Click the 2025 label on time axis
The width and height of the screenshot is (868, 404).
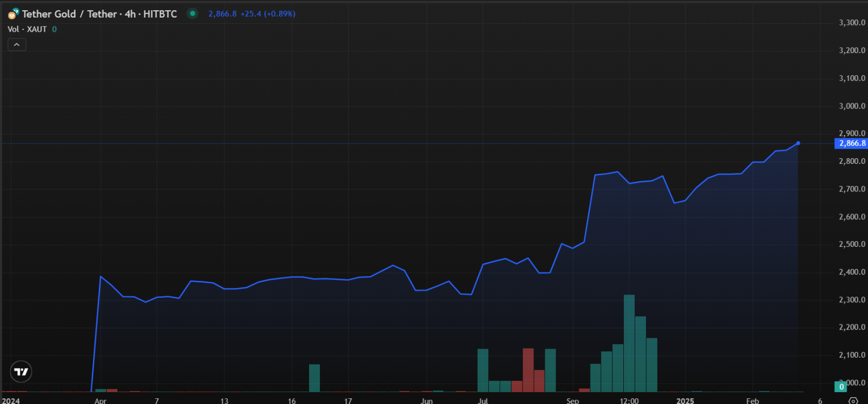point(687,400)
